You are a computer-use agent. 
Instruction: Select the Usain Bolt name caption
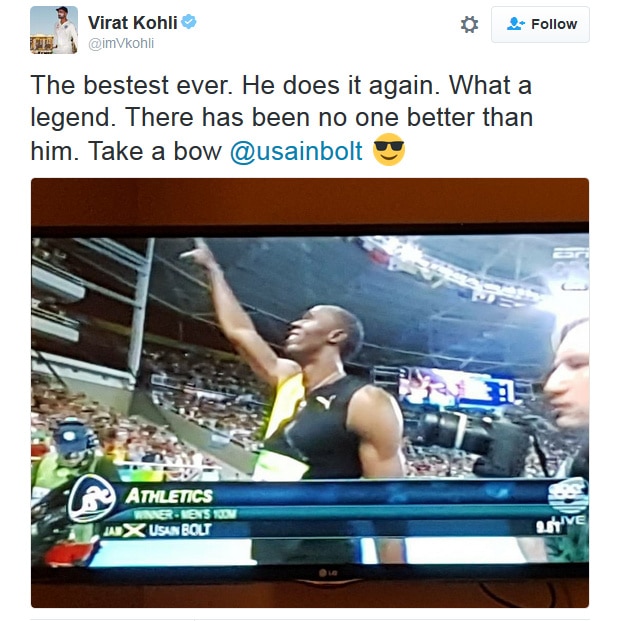pyautogui.click(x=180, y=530)
